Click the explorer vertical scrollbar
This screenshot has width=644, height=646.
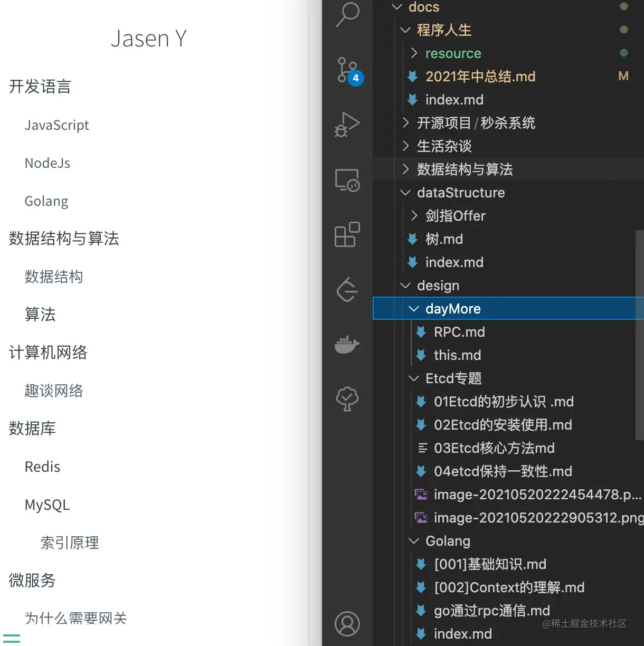640,335
